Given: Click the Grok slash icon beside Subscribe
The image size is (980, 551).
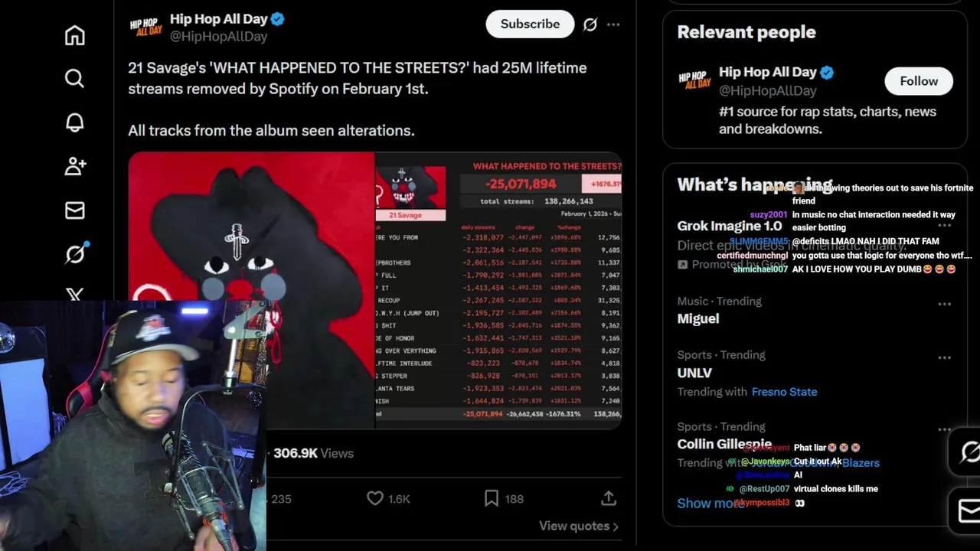Looking at the screenshot, I should pos(590,24).
